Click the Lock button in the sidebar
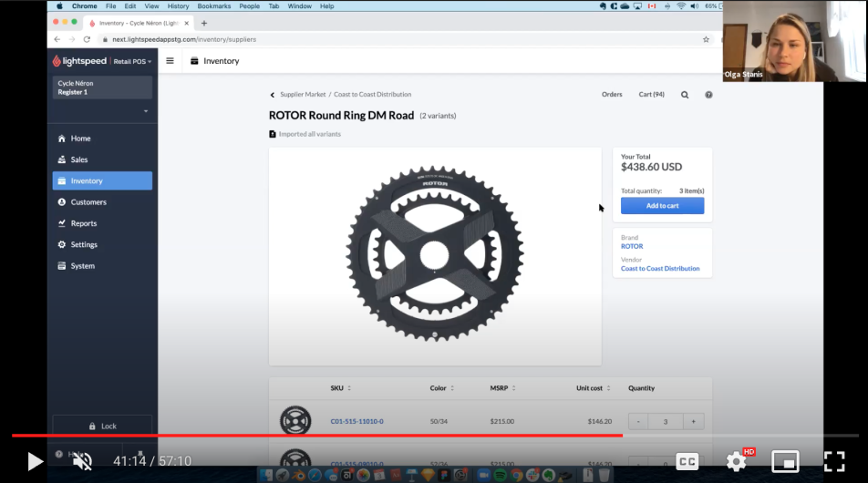The height and width of the screenshot is (483, 868). [x=102, y=426]
